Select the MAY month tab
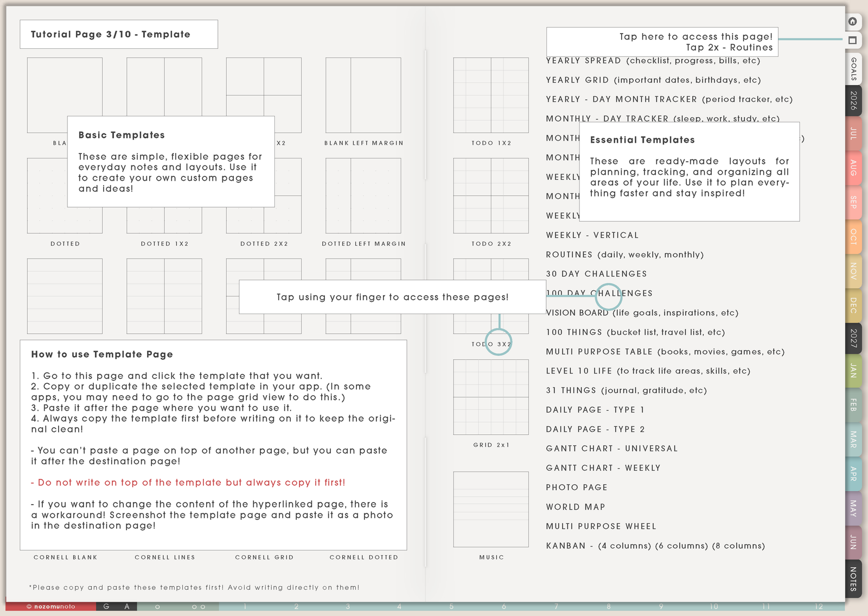This screenshot has height=616, width=868. tap(853, 508)
